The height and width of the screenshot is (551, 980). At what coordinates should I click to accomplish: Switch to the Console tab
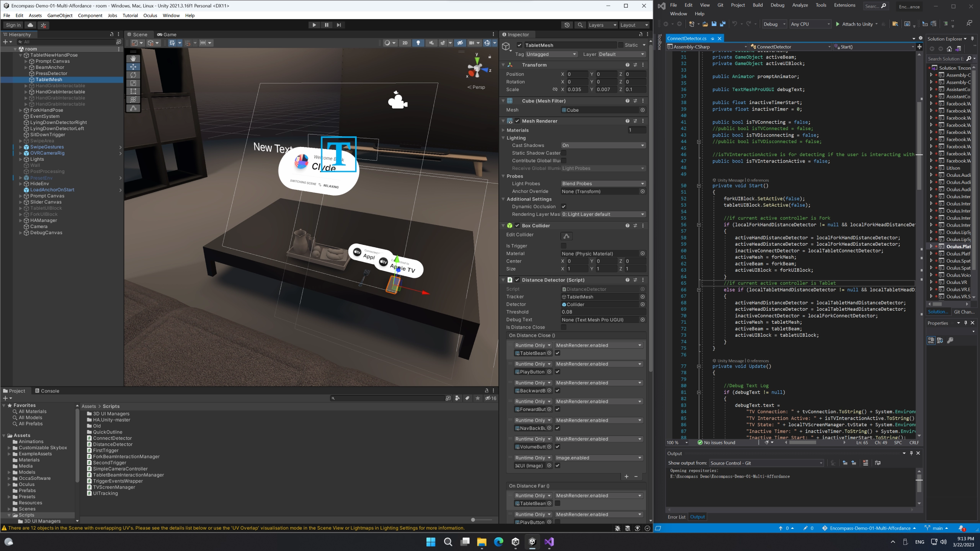pos(47,391)
